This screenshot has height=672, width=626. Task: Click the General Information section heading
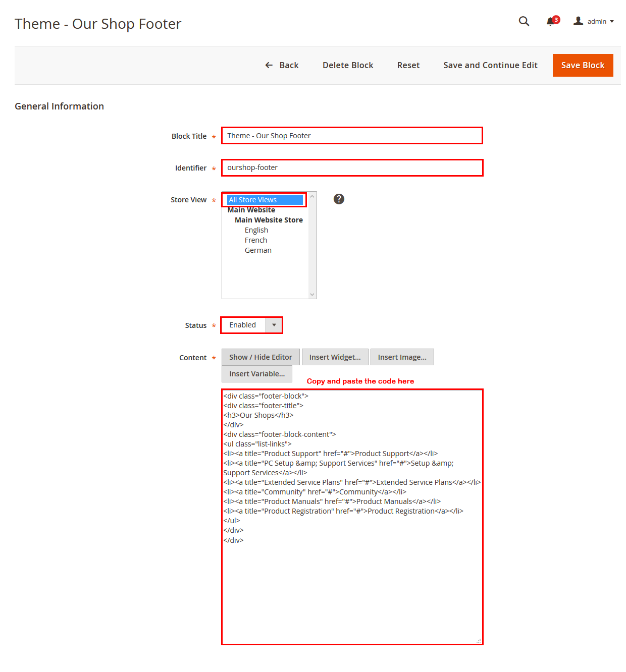coord(59,106)
